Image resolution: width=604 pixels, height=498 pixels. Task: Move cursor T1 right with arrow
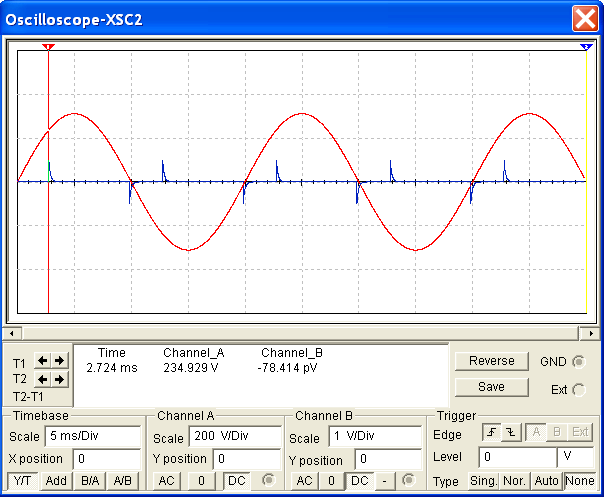[59, 360]
